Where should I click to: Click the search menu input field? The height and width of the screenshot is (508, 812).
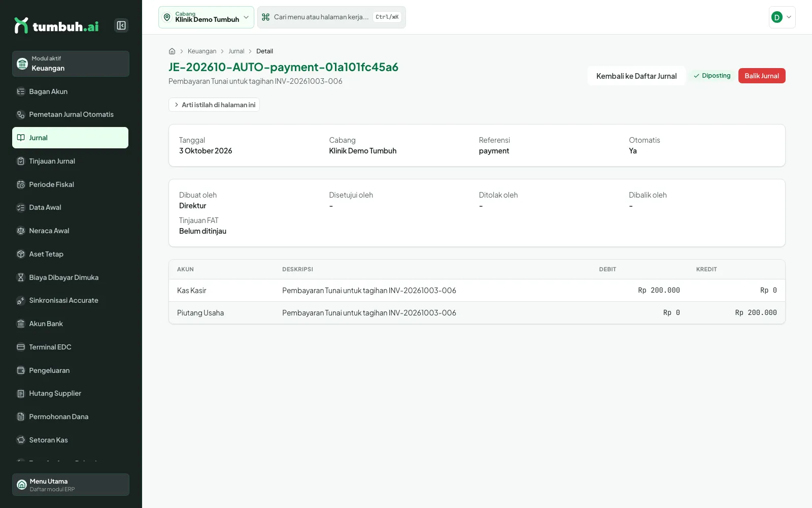(x=331, y=17)
